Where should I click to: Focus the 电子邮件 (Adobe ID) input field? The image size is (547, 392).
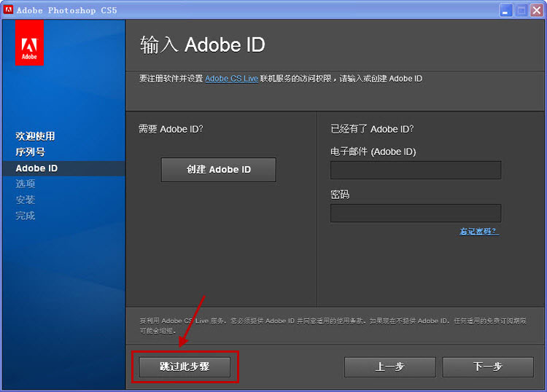[x=416, y=170]
